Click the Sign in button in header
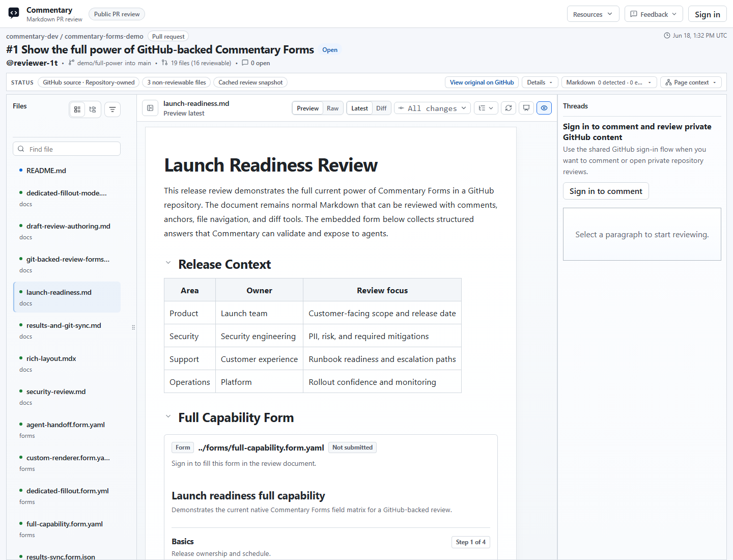 tap(707, 14)
